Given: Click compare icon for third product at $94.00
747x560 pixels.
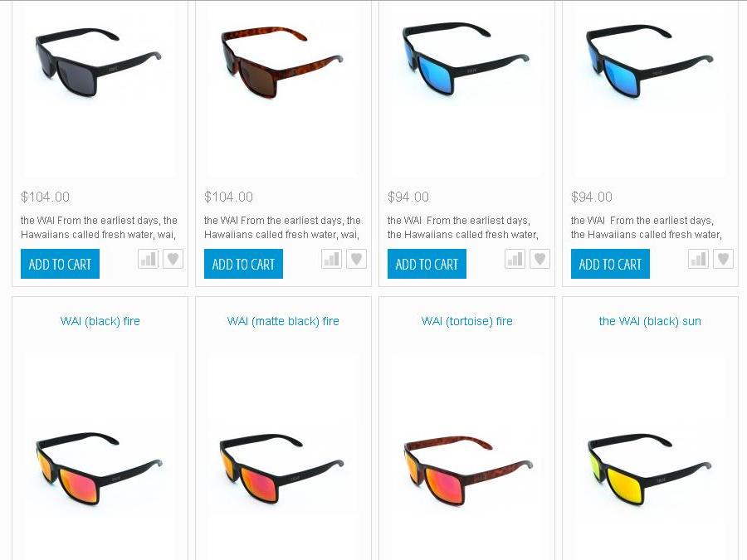Looking at the screenshot, I should [x=515, y=259].
